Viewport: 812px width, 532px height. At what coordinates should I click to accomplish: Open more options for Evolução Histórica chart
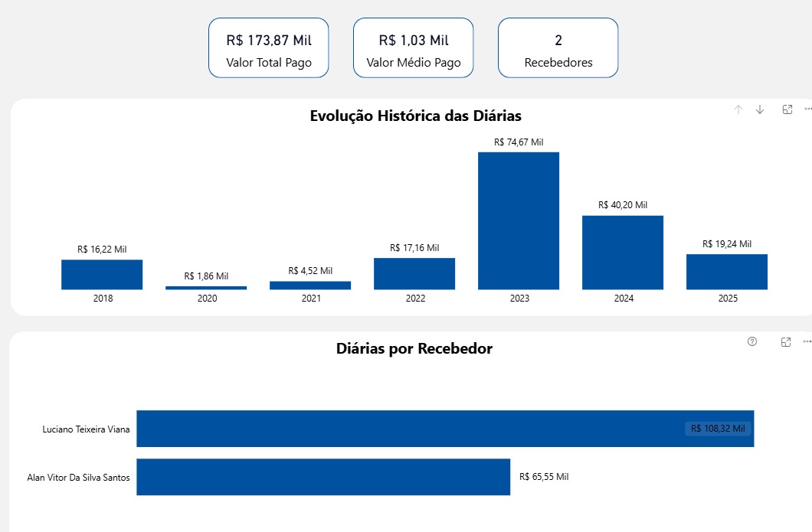807,109
